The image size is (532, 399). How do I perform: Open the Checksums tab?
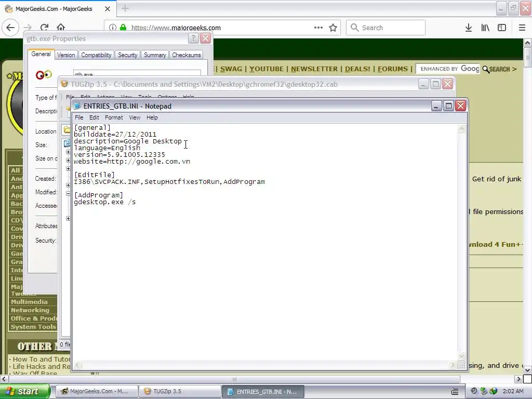tap(187, 55)
